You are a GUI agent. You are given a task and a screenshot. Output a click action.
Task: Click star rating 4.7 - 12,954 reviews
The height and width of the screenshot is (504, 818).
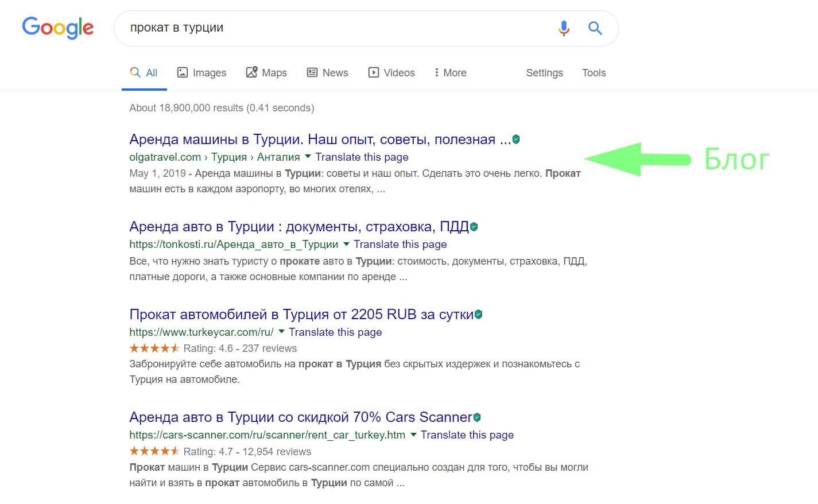pyautogui.click(x=220, y=452)
